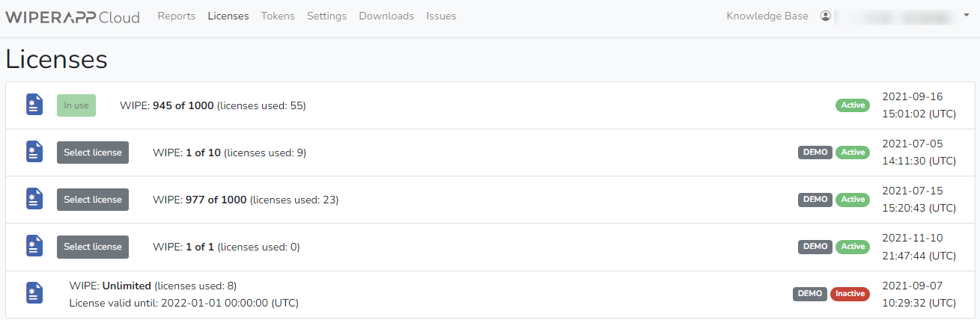Click the Unlimited license file icon
This screenshot has width=980, height=320.
click(x=34, y=294)
